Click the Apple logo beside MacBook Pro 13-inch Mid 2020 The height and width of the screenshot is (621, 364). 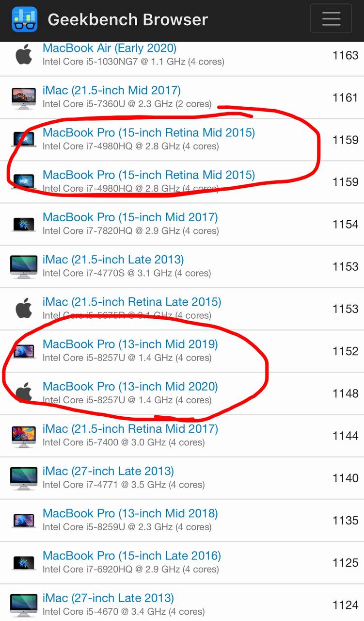[24, 393]
